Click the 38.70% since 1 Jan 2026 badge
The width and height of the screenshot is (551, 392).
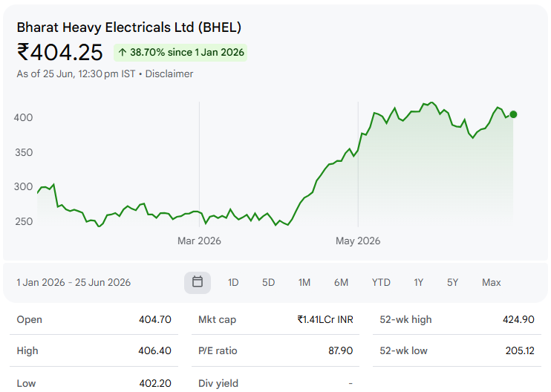[180, 52]
